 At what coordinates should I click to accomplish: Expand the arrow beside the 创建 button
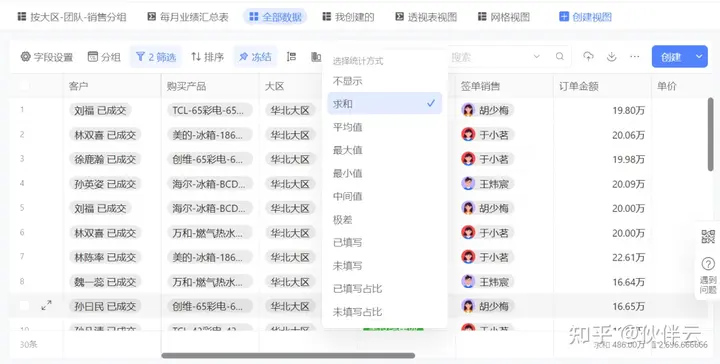point(699,56)
